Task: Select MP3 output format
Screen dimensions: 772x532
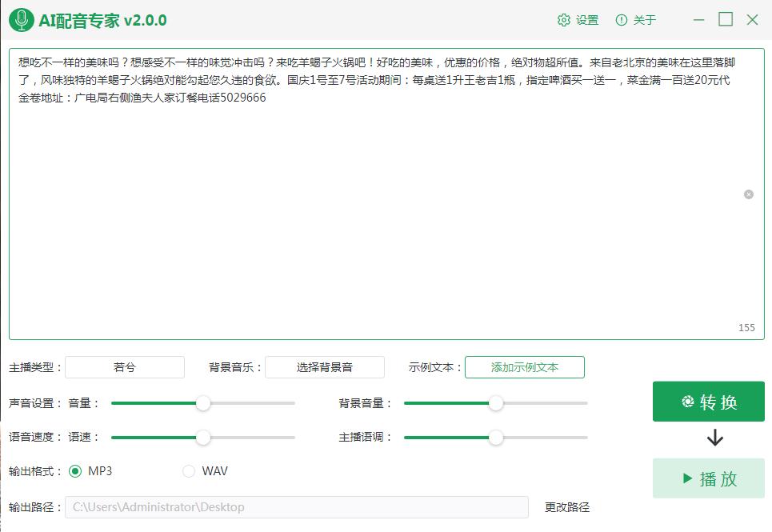Action: click(76, 472)
